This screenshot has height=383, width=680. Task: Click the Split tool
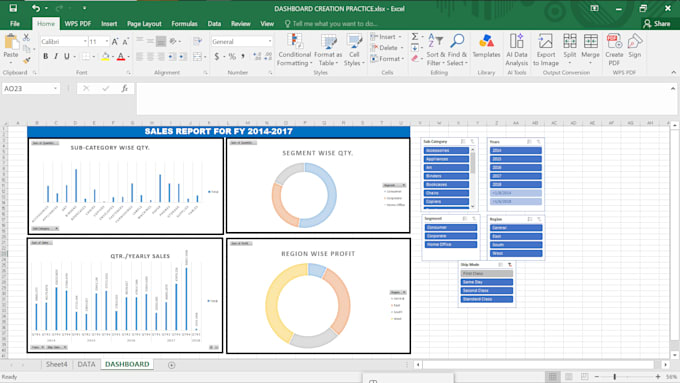point(570,49)
